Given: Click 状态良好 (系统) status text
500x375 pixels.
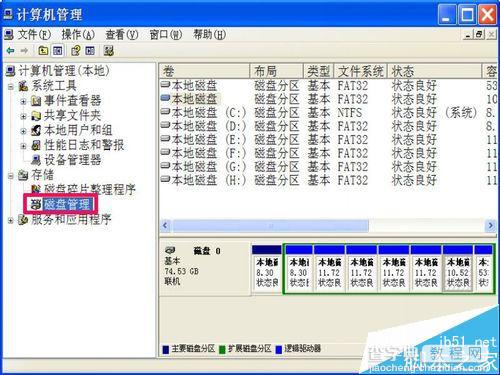Looking at the screenshot, I should pyautogui.click(x=434, y=113).
